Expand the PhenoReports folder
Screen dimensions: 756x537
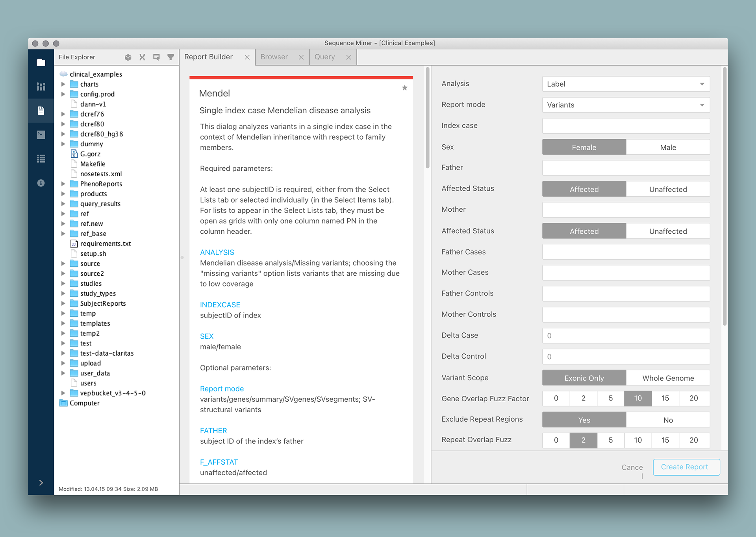click(63, 184)
